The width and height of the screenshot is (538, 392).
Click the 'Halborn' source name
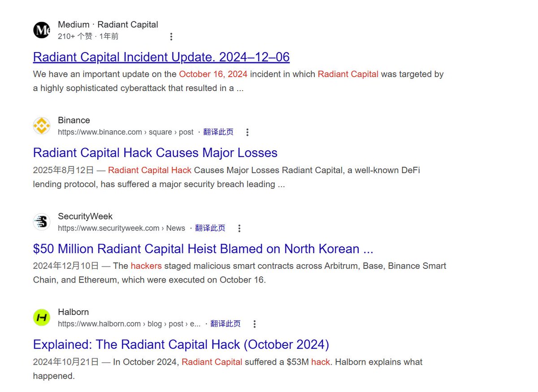pos(74,312)
